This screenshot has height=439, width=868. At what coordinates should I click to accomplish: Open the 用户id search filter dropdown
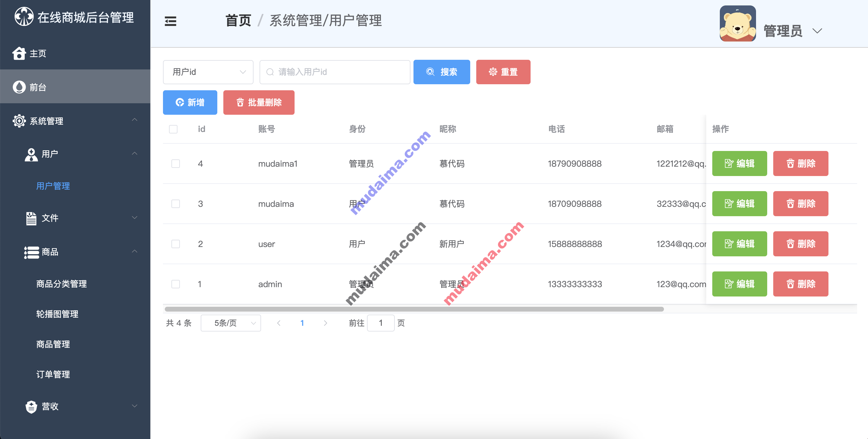point(206,72)
